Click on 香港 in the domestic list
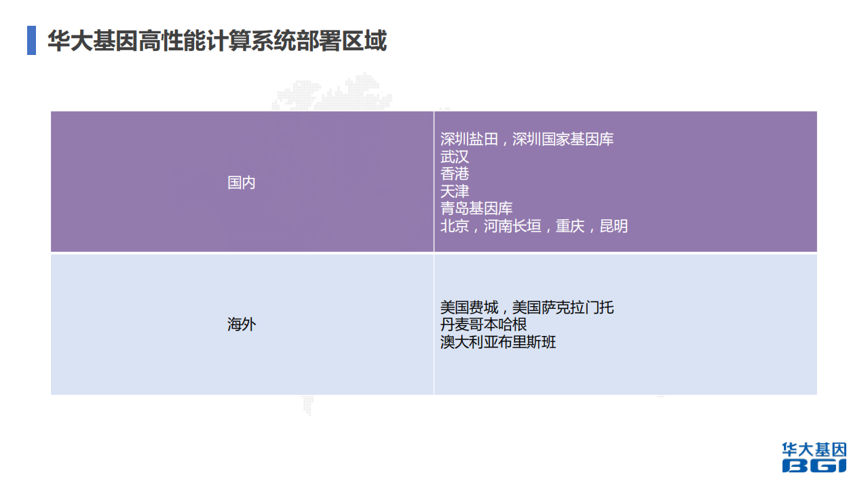The height and width of the screenshot is (488, 868). tap(451, 174)
